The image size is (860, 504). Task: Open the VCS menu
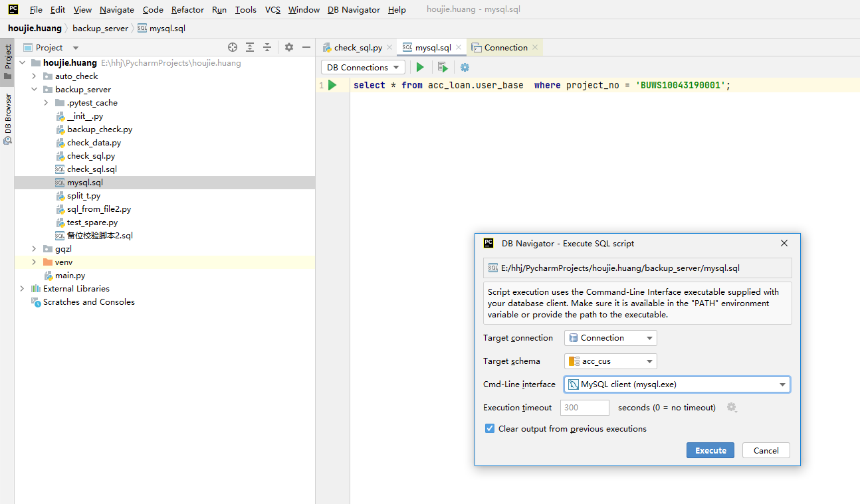pyautogui.click(x=272, y=10)
